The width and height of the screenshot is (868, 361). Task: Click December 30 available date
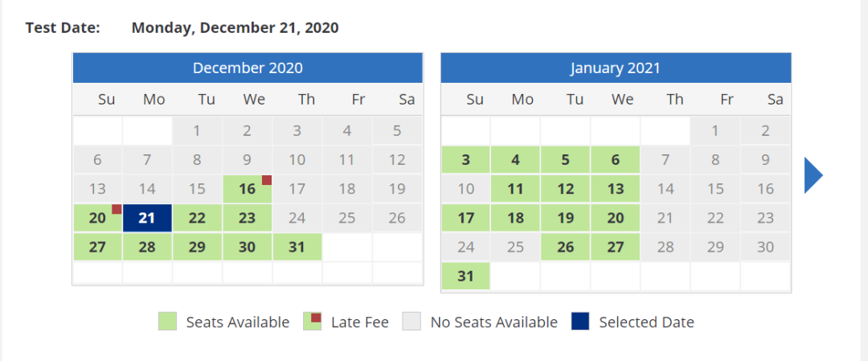point(248,247)
